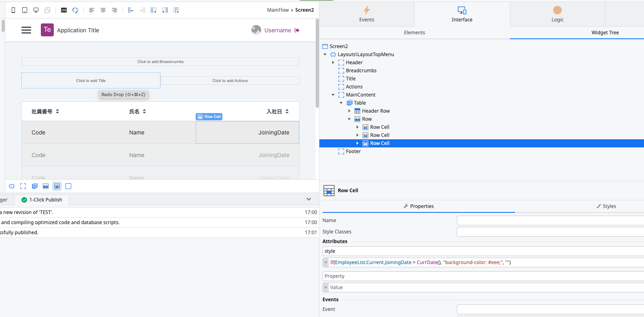Click the expression editor icon beside the If condition
Viewport: 644px width, 317px height.
pyautogui.click(x=325, y=262)
